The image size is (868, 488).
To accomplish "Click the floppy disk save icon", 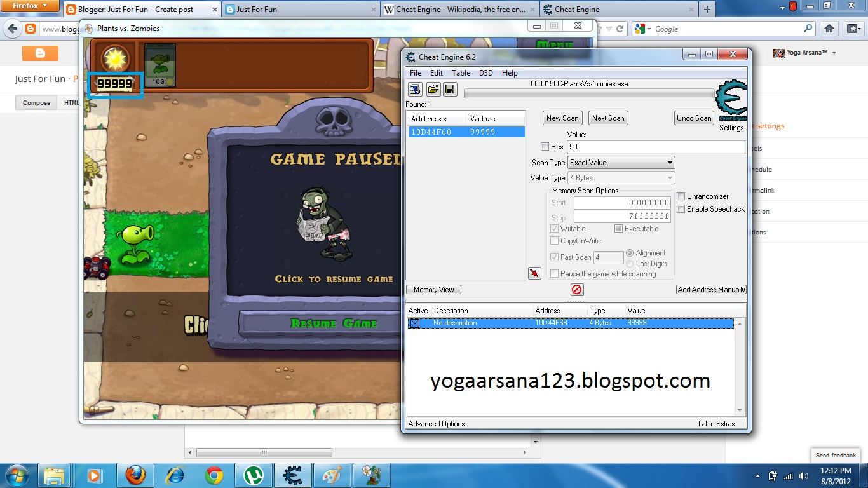I will 450,89.
